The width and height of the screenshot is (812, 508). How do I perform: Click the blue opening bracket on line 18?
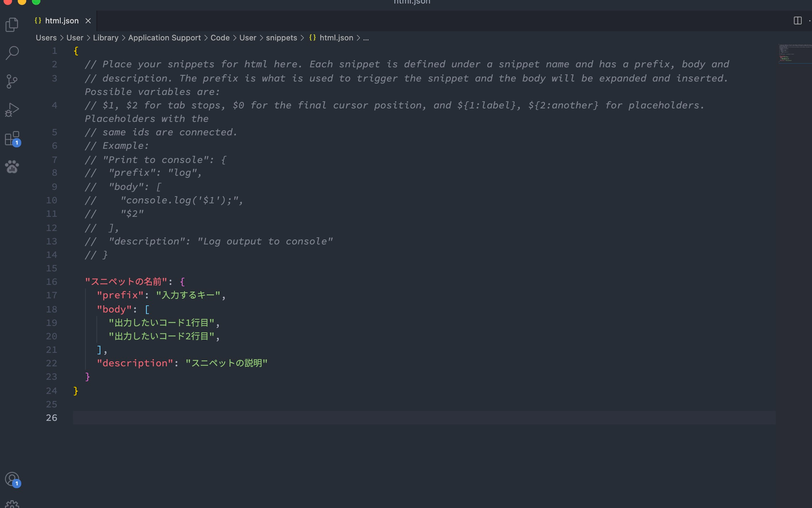(147, 309)
